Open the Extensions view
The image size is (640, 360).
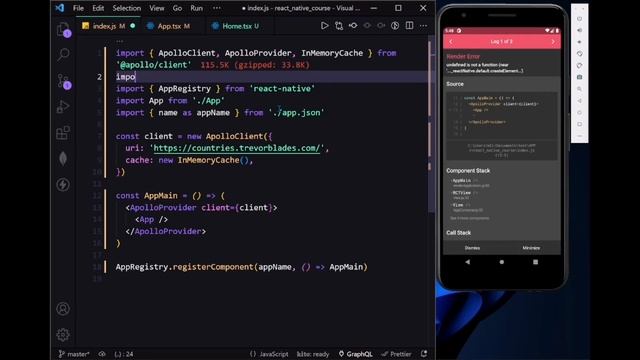63,133
